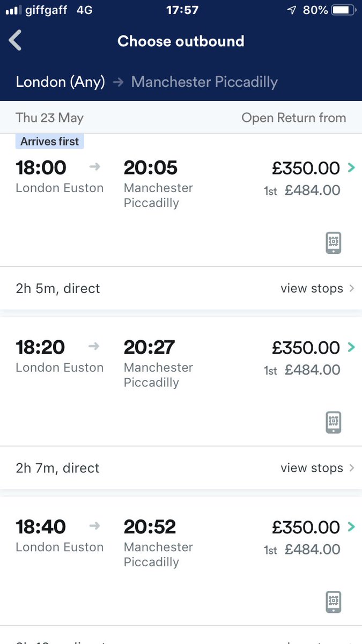Screen dimensions: 362x644
Task: Choose the 18:00 London Euston departure
Action: pyautogui.click(x=41, y=168)
